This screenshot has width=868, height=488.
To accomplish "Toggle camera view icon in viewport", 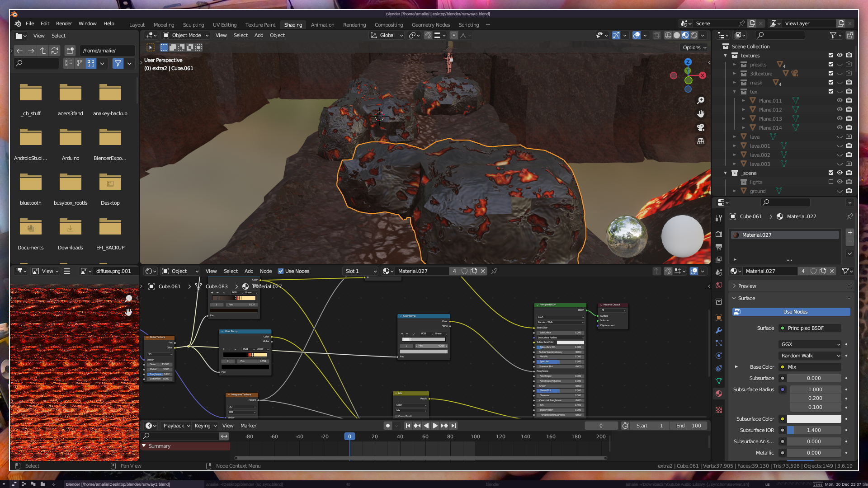I will (x=701, y=127).
